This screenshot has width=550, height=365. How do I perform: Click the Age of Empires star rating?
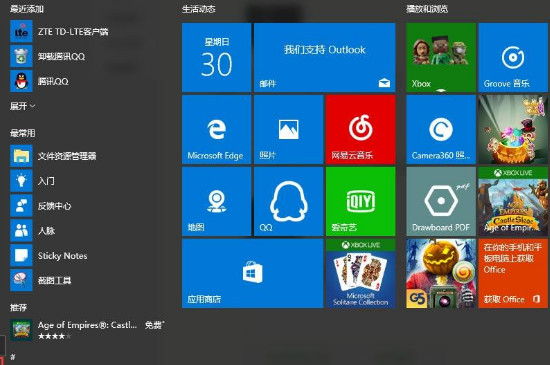point(54,336)
